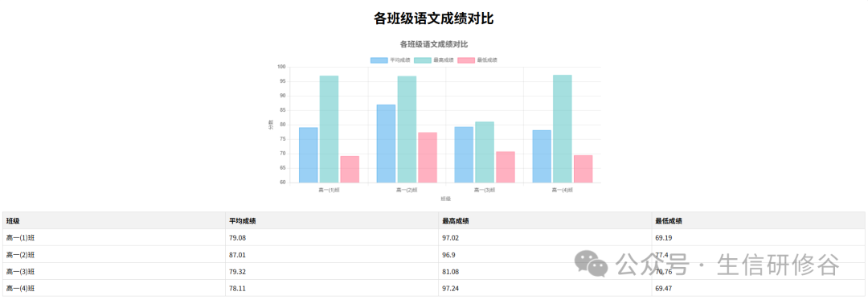
Task: Click the table cell showing 96.9
Action: pyautogui.click(x=545, y=255)
